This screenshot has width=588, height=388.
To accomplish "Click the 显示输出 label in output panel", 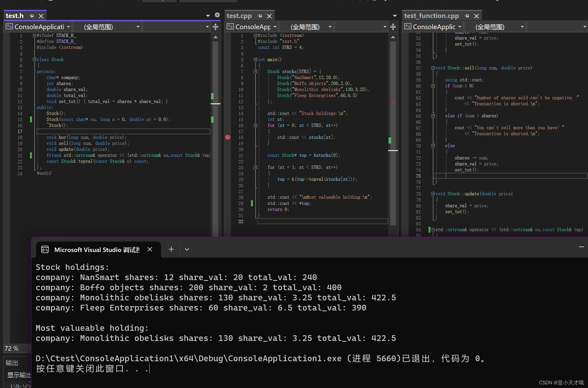I will [x=19, y=375].
